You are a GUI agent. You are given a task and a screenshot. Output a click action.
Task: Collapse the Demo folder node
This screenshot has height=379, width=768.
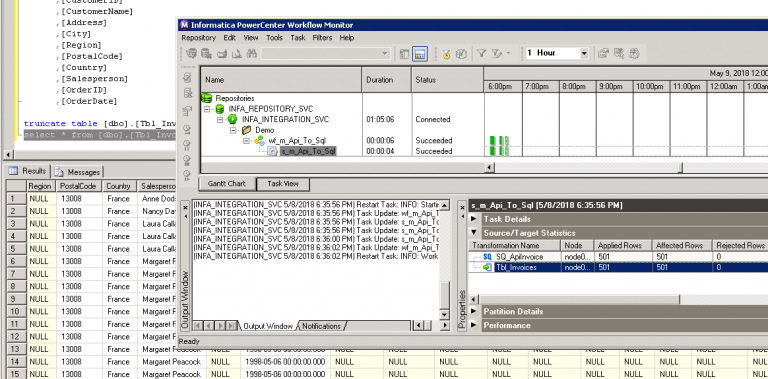(234, 130)
